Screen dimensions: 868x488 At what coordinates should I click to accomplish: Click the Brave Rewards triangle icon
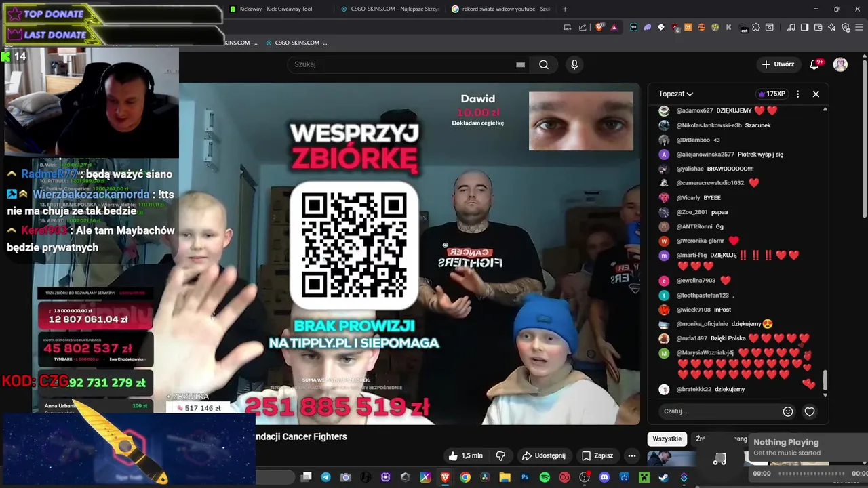[x=614, y=27]
